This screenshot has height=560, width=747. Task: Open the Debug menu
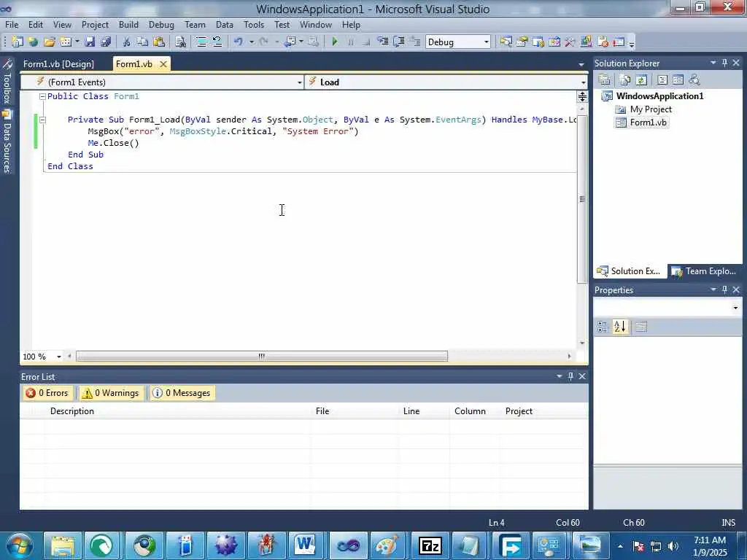pos(161,25)
